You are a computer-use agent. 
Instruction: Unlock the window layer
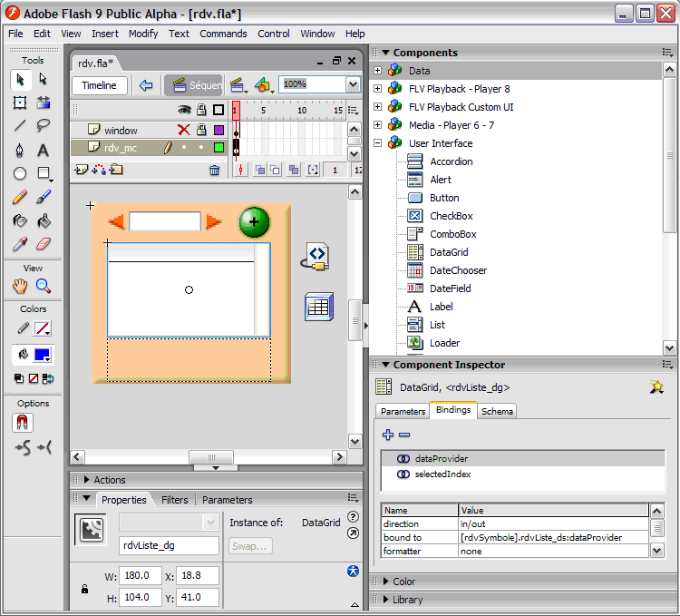click(201, 131)
